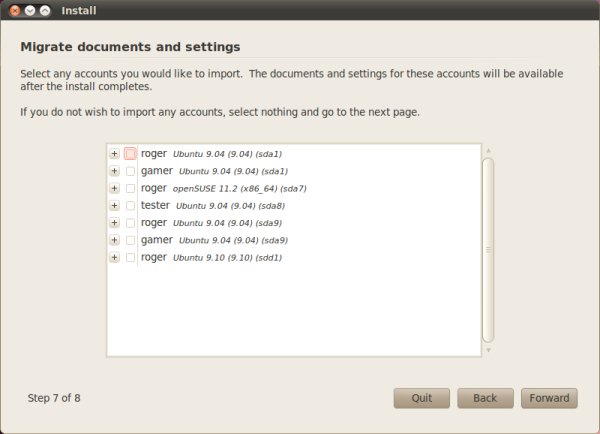Image resolution: width=600 pixels, height=434 pixels.
Task: Tick checkbox for gamer on sda1
Action: pyautogui.click(x=131, y=171)
